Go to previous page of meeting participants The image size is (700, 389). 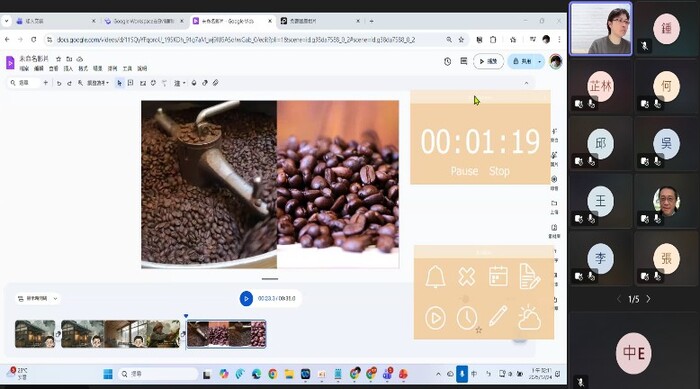pyautogui.click(x=619, y=299)
